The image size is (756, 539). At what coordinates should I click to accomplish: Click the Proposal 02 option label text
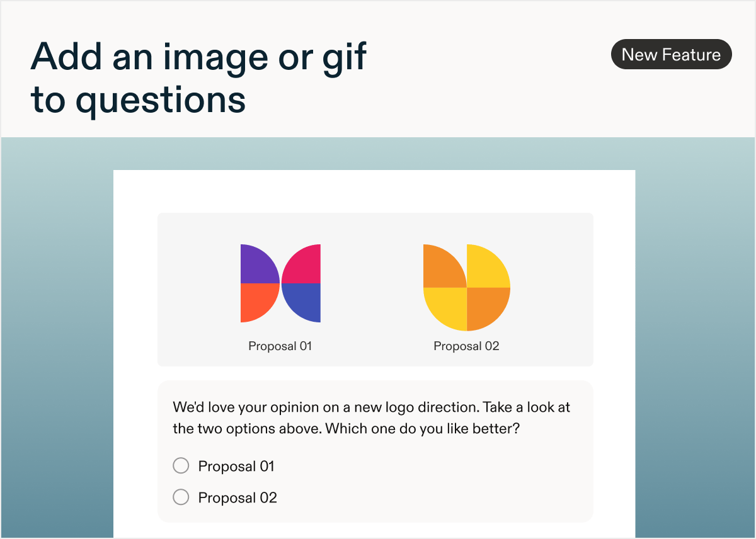(238, 498)
